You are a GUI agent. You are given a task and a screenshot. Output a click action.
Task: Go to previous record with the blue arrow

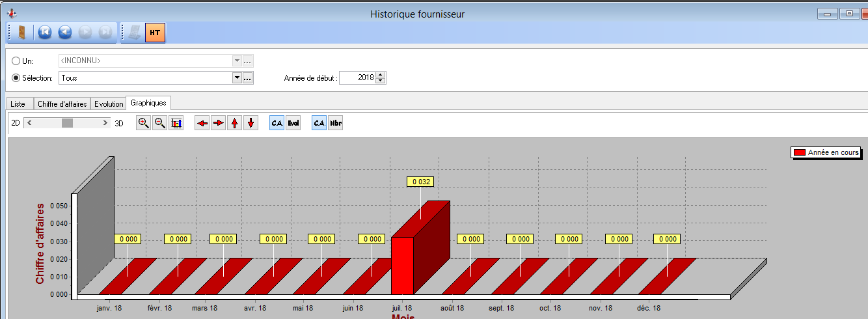[64, 32]
